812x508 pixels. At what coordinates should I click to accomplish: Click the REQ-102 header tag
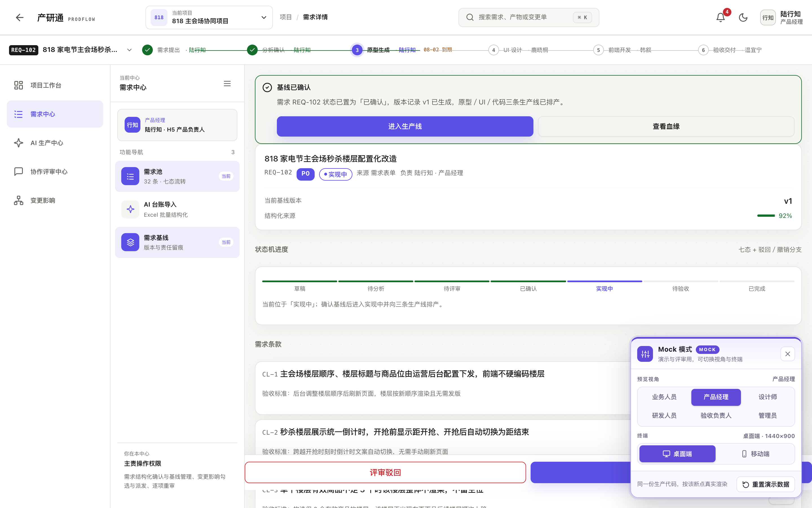(x=23, y=50)
